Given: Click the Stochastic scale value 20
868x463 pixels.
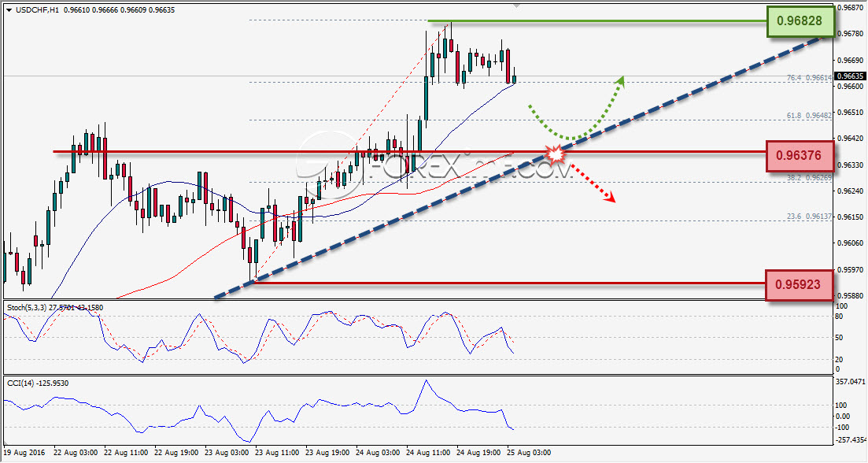Looking at the screenshot, I should tap(839, 359).
